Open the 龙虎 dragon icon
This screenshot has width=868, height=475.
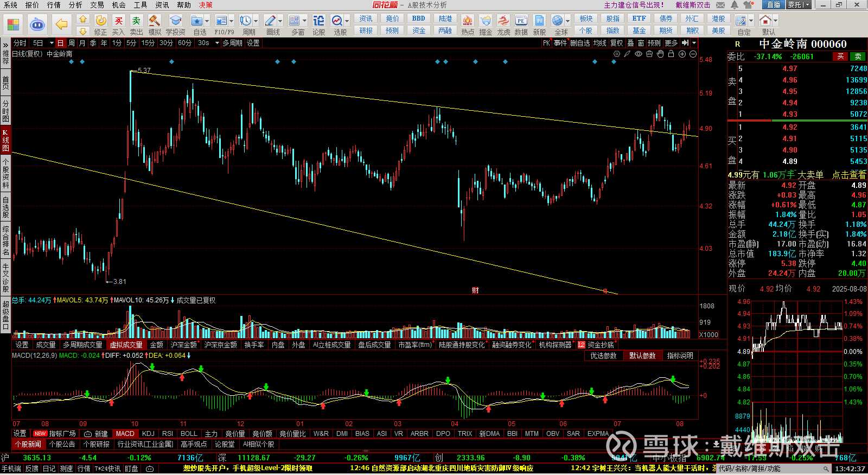point(503,25)
